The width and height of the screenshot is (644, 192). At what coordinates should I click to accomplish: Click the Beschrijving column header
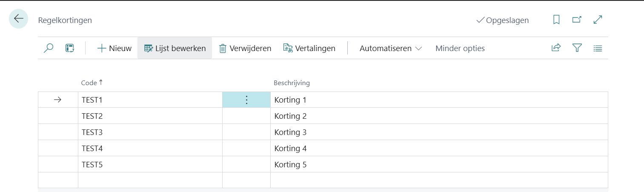point(292,83)
